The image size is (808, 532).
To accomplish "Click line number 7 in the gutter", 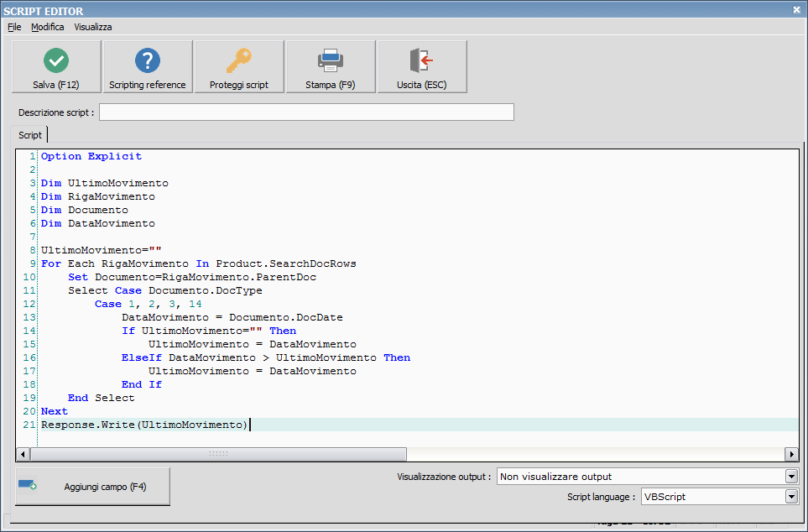I will [x=33, y=237].
